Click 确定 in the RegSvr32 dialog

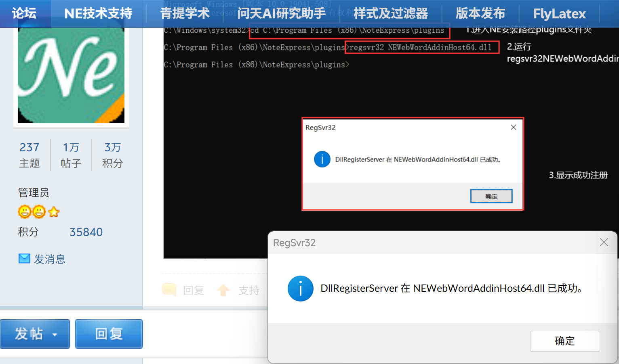[x=565, y=341]
